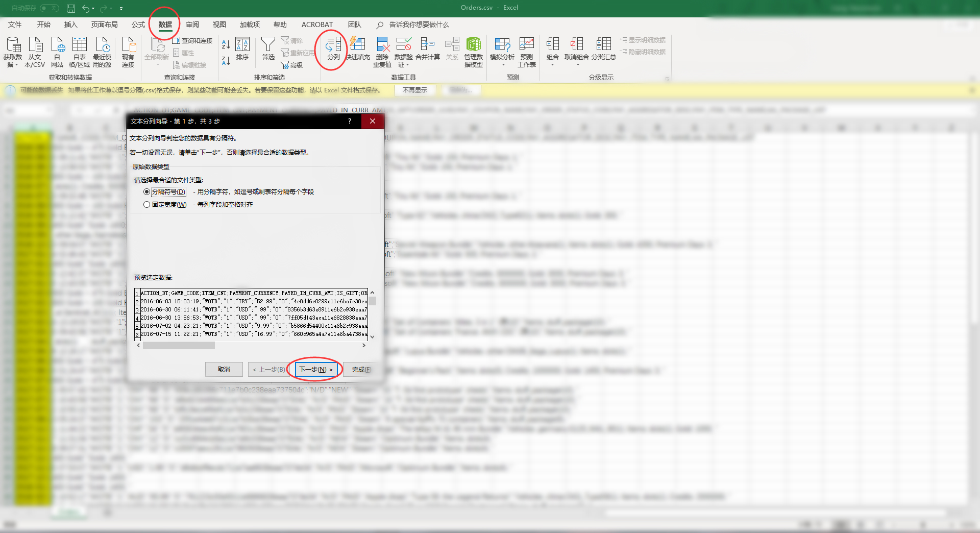
Task: Switch to the ACROBAT tab
Action: [x=317, y=25]
